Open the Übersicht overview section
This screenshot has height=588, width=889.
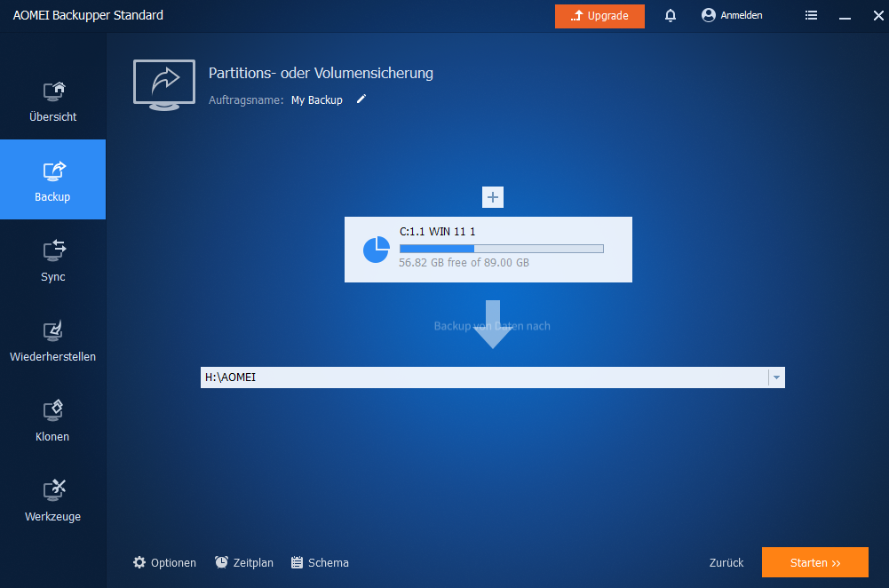tap(52, 100)
